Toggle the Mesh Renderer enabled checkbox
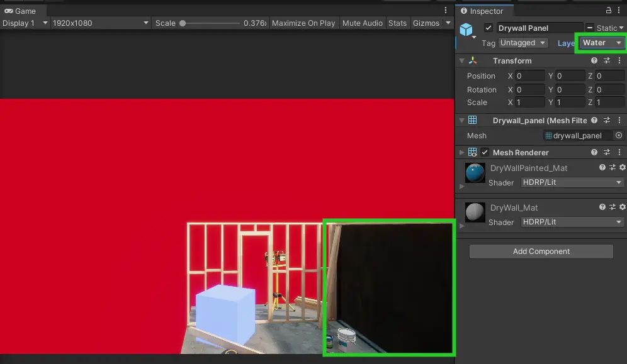Screen dimensions: 627x364 pos(485,152)
